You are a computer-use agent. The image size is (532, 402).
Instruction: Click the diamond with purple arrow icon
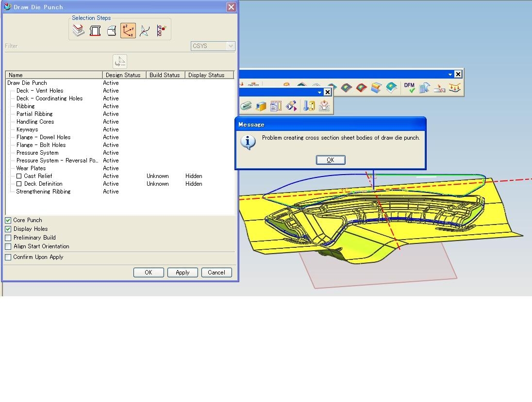[x=291, y=106]
